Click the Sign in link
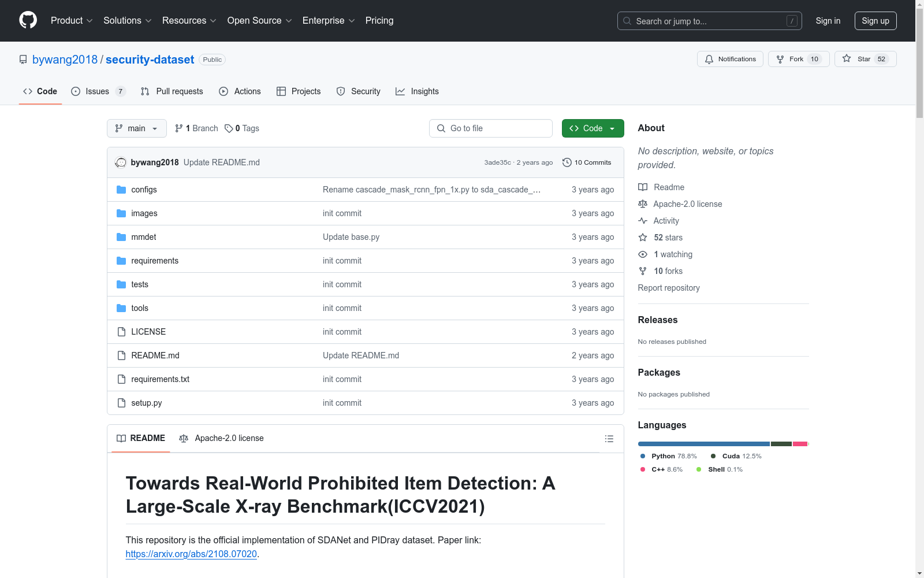Image resolution: width=924 pixels, height=578 pixels. [828, 21]
